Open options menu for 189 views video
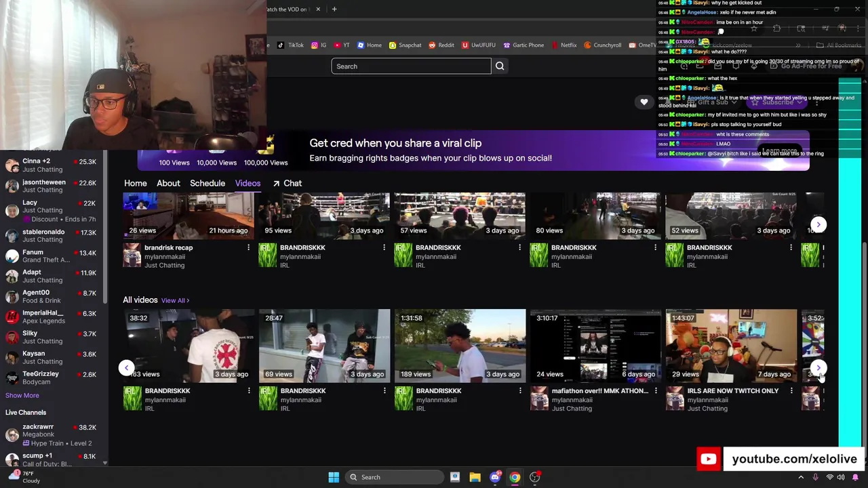 click(x=520, y=391)
